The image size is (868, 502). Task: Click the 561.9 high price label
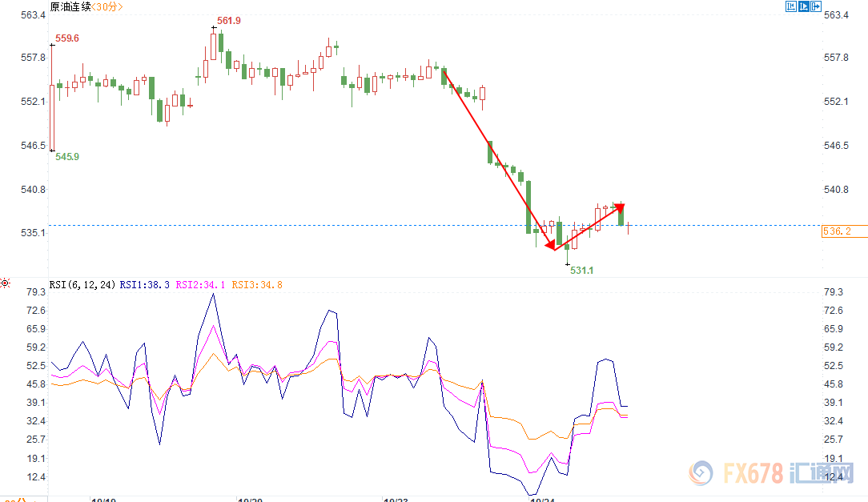[228, 21]
